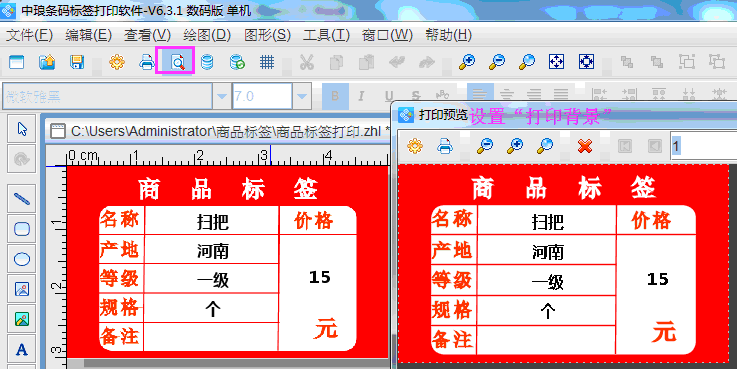Toggle left text alignment
This screenshot has height=369, width=737.
click(x=480, y=95)
